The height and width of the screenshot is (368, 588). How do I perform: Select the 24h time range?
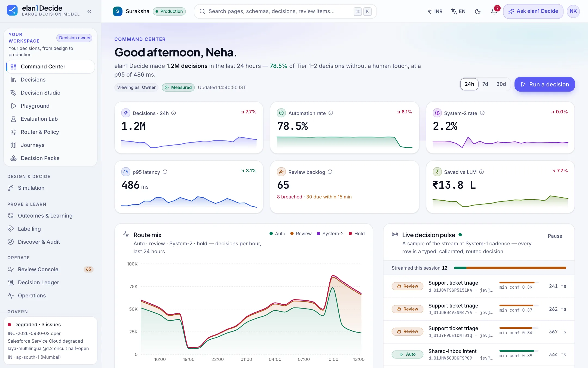[x=469, y=84]
